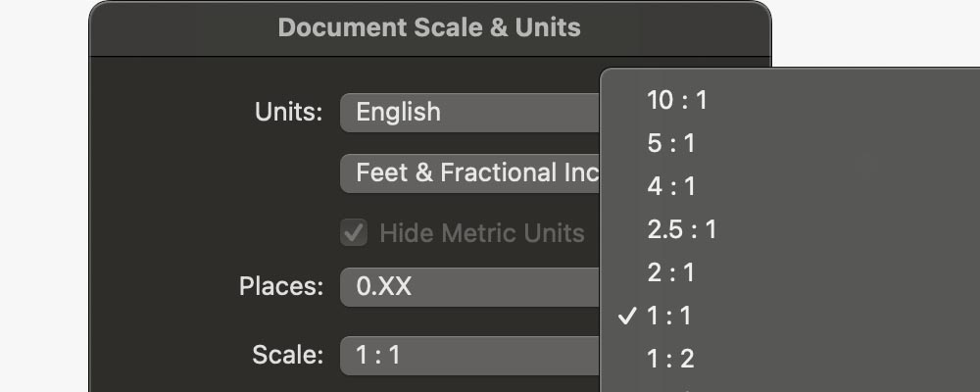Click the "Scale:" field label

point(287,354)
